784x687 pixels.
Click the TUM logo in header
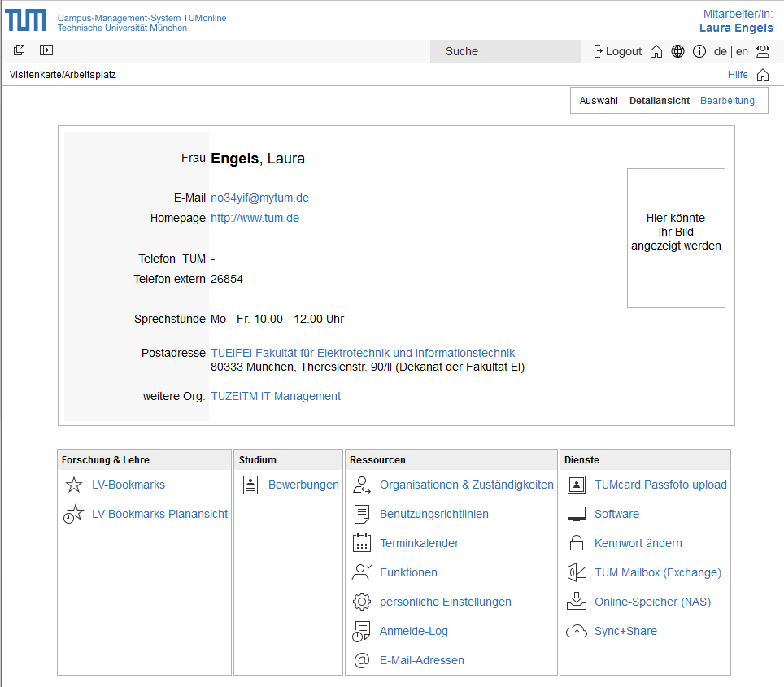pyautogui.click(x=26, y=20)
